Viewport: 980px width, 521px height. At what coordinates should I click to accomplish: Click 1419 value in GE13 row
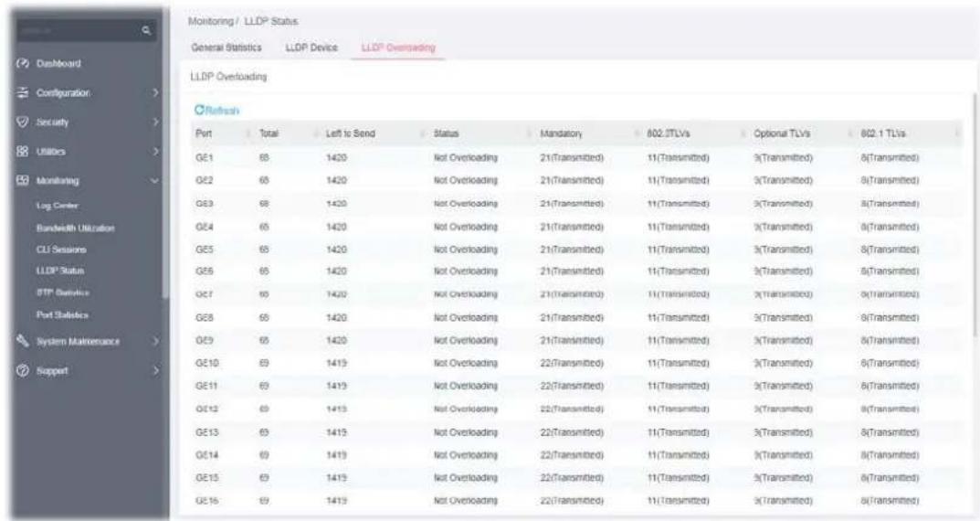[336, 432]
